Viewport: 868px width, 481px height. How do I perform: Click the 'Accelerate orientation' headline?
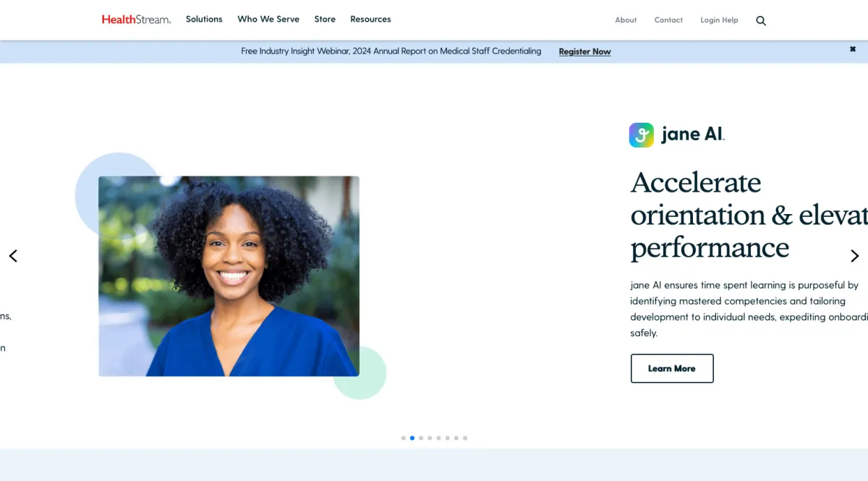tap(749, 215)
